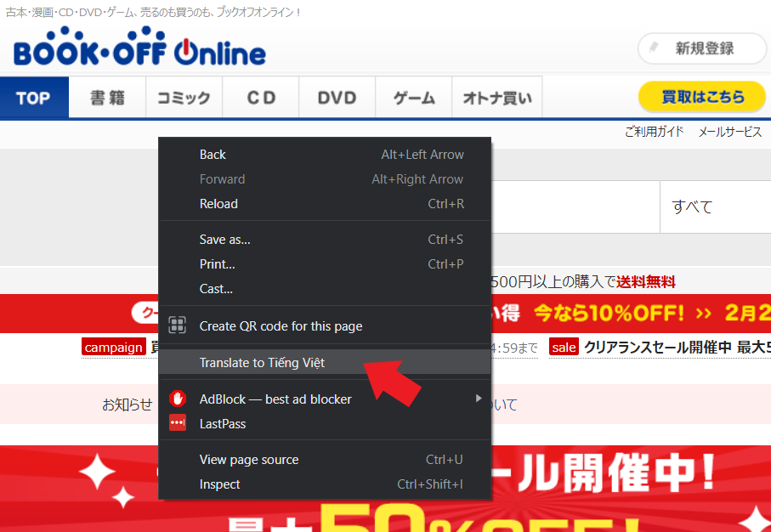The image size is (771, 532).
Task: Choose Reload in the context menu
Action: pos(325,204)
